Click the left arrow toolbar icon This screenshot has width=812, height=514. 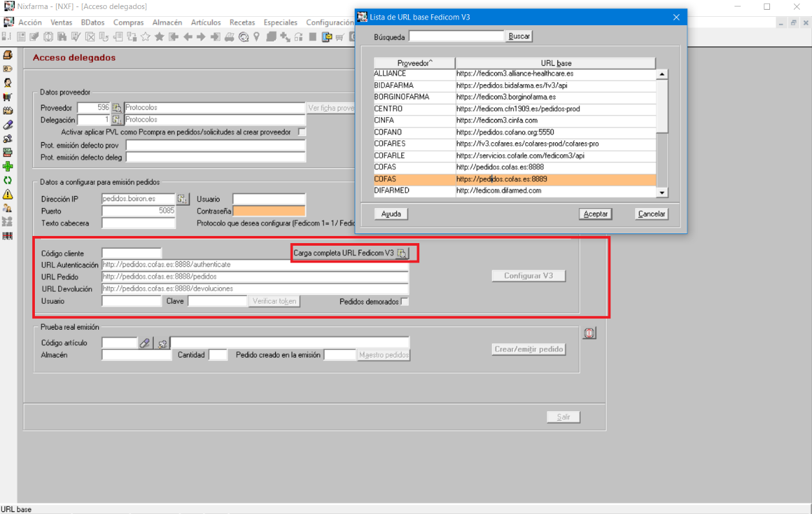coord(187,37)
